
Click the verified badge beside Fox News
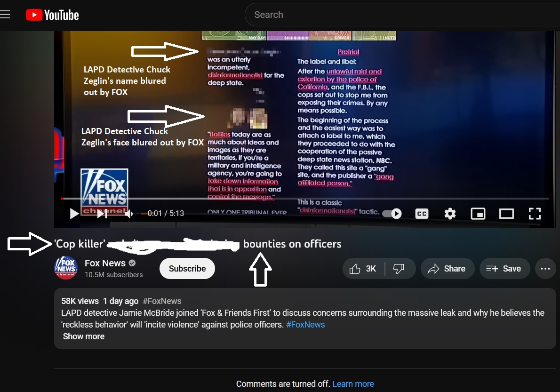click(132, 263)
